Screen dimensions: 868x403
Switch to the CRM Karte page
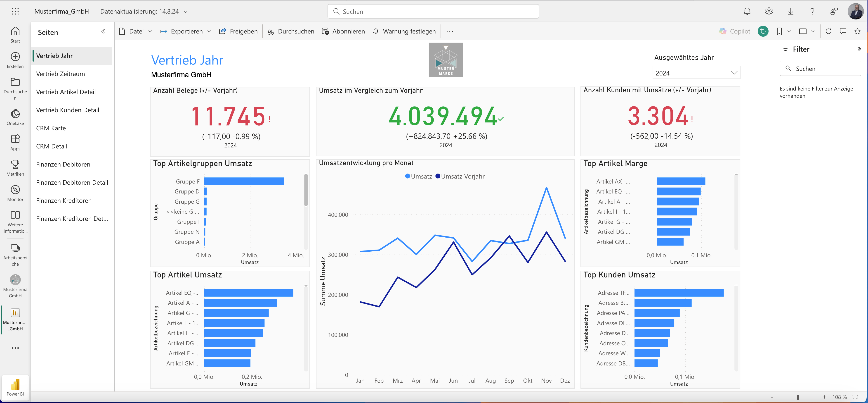tap(51, 128)
